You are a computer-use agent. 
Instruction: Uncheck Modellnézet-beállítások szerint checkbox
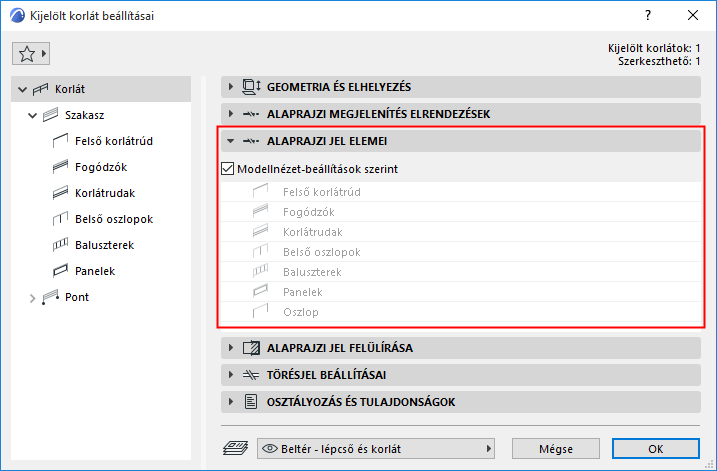(227, 169)
